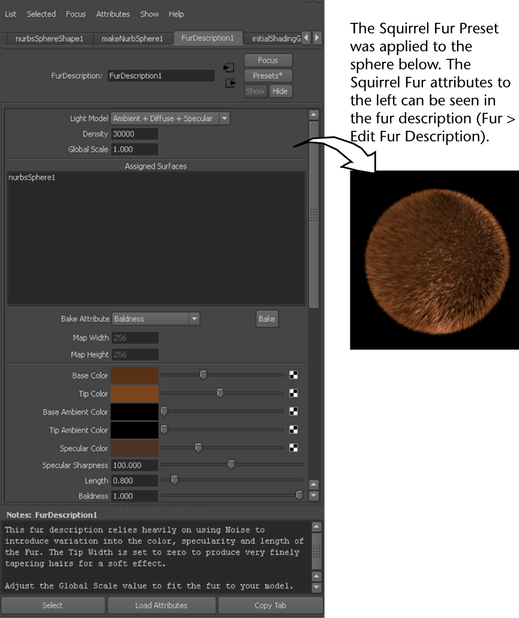Click the Tip Ambient Color map checker icon
Image resolution: width=519 pixels, height=618 pixels.
point(294,429)
